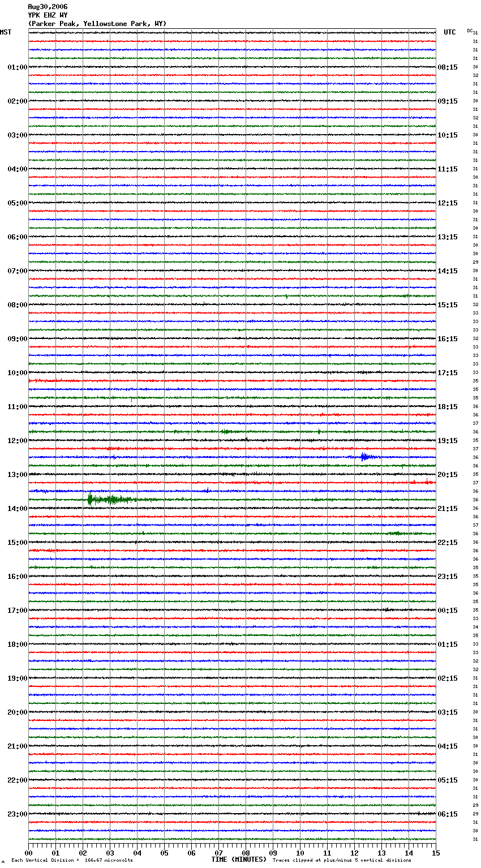481x868 pixels.
Task: Click the 06:15 UTC time label
Action: [x=448, y=814]
